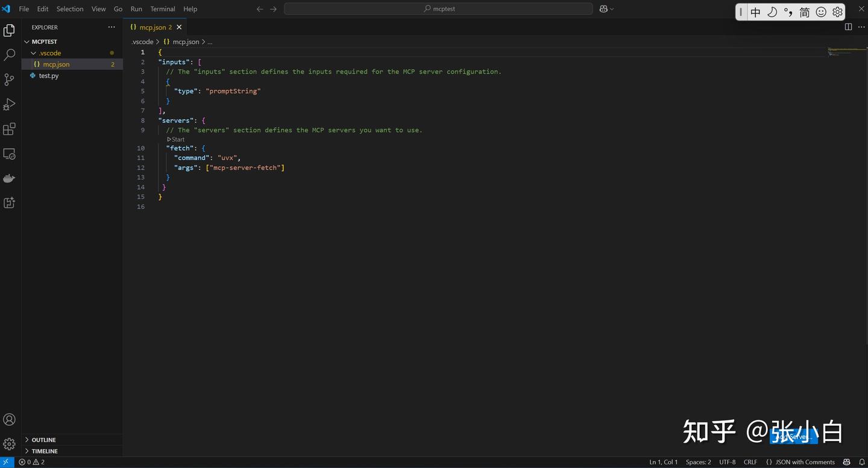
Task: Click the notifications bell in status bar
Action: (x=862, y=462)
